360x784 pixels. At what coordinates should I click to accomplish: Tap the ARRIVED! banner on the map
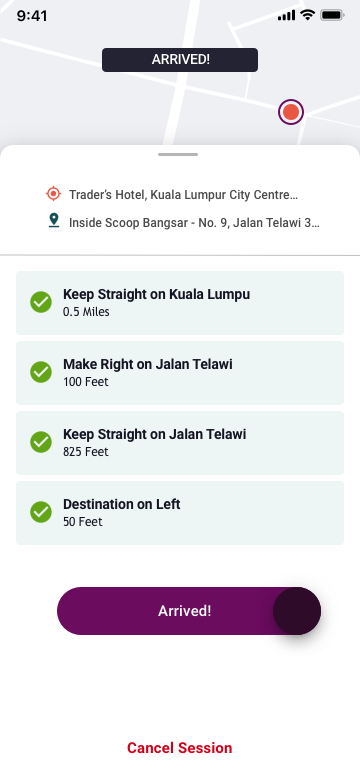tap(180, 60)
